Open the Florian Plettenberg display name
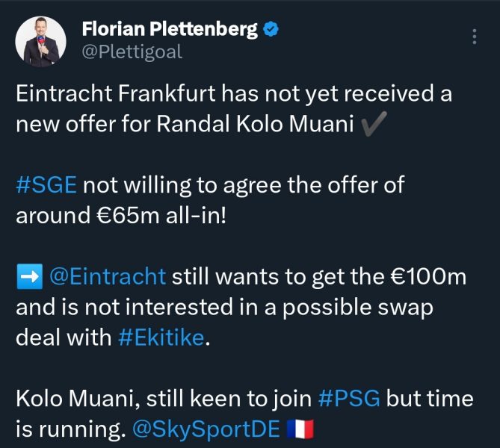 168,30
